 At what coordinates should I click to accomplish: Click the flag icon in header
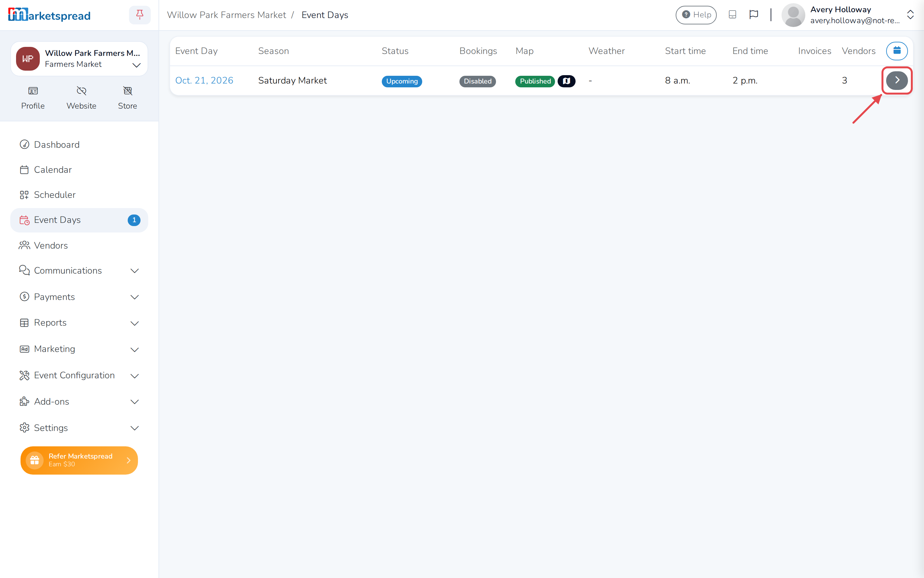754,14
